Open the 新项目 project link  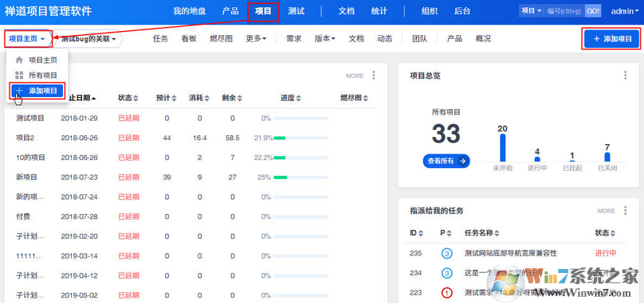point(26,177)
